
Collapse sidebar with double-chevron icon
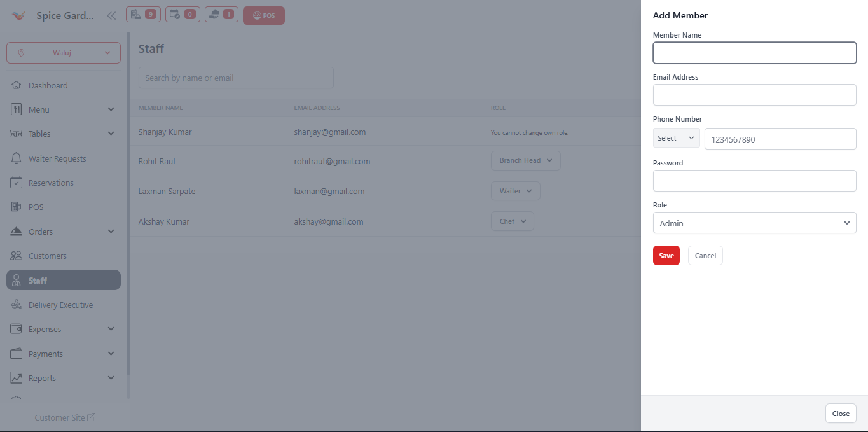coord(111,16)
